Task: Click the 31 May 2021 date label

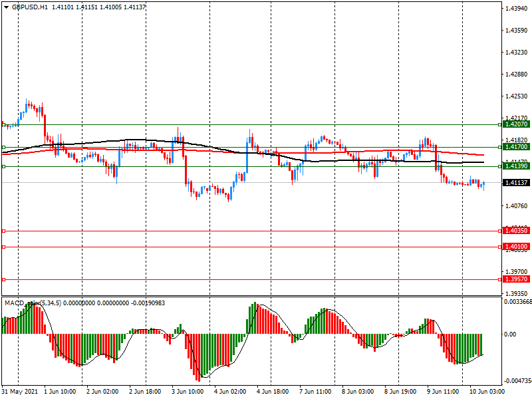Action: (20, 392)
